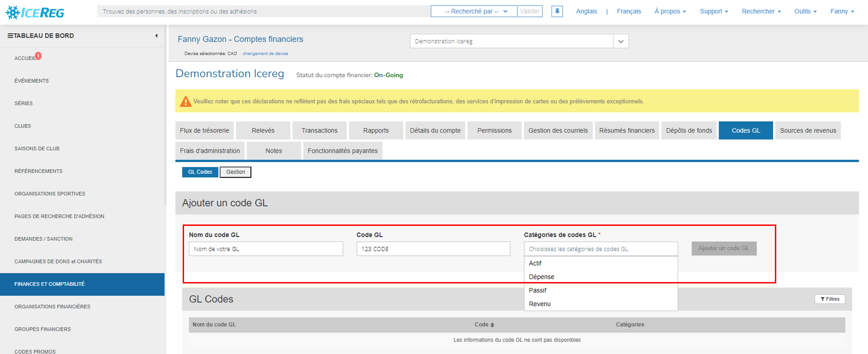Click the Nom du code GL field
The image size is (868, 354).
coord(266,249)
